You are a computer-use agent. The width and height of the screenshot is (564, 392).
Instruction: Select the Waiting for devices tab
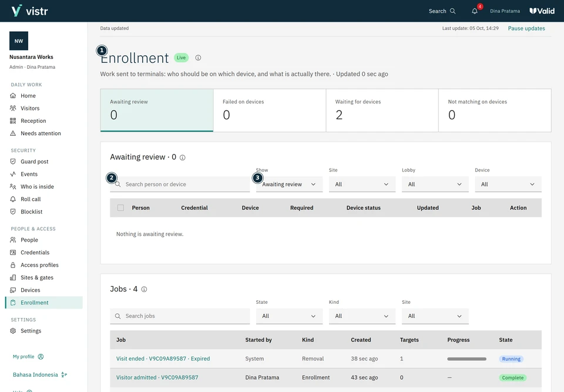pyautogui.click(x=382, y=110)
